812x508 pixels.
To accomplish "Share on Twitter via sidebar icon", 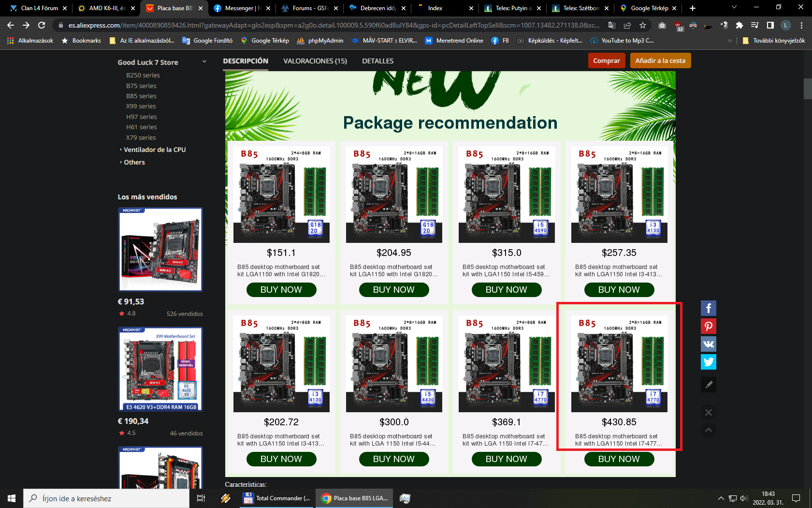I will pyautogui.click(x=708, y=362).
